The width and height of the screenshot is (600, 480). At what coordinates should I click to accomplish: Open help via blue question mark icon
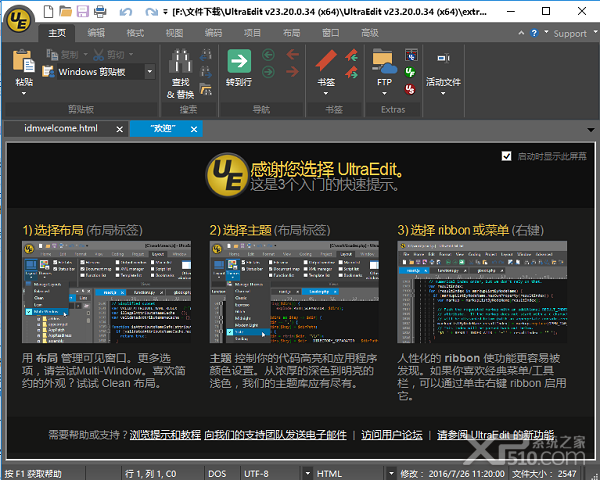click(x=534, y=33)
